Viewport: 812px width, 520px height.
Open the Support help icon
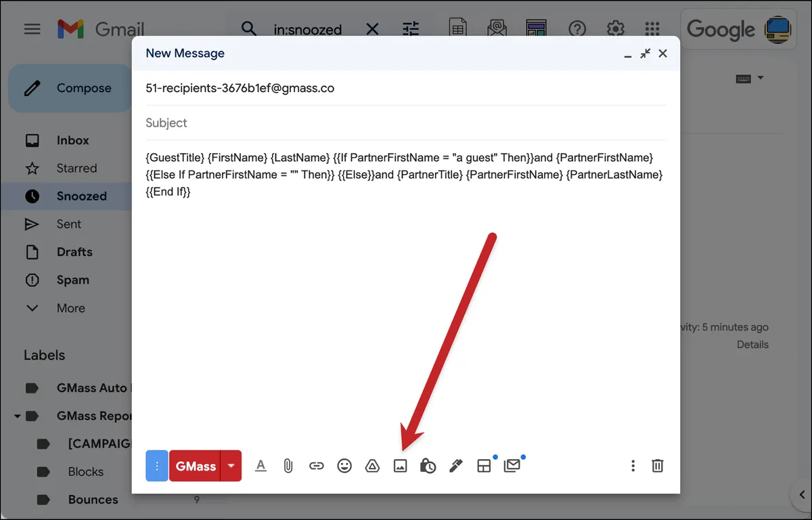click(577, 29)
